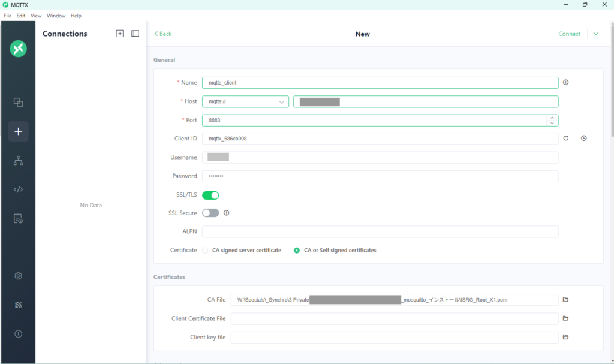This screenshot has height=364, width=614.
Task: Go Back to previous page
Action: click(163, 34)
